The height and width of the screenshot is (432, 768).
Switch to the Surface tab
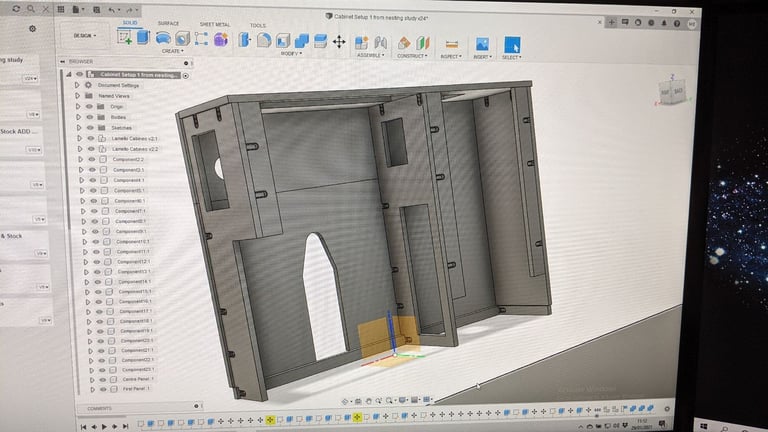[x=168, y=24]
